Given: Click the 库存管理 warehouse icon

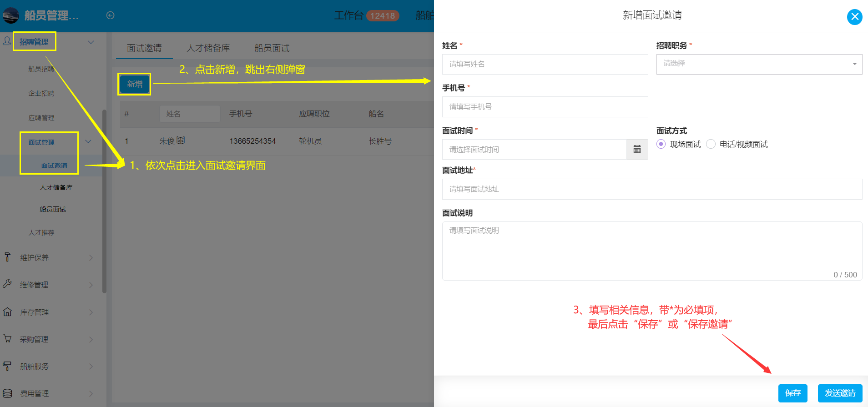Looking at the screenshot, I should [x=7, y=312].
